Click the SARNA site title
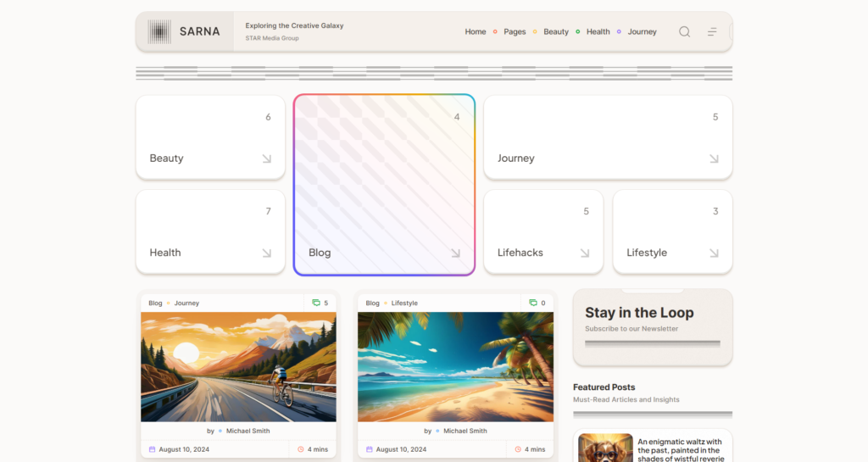 (x=199, y=31)
